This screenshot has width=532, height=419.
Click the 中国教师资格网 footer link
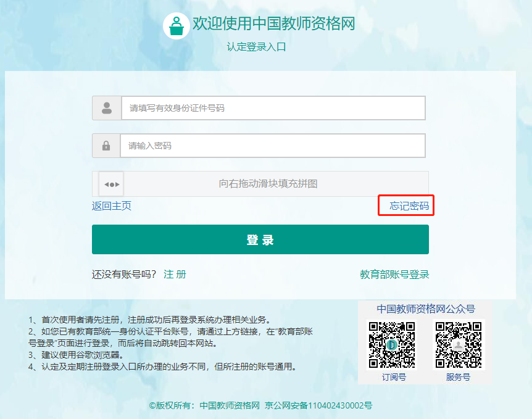(228, 405)
